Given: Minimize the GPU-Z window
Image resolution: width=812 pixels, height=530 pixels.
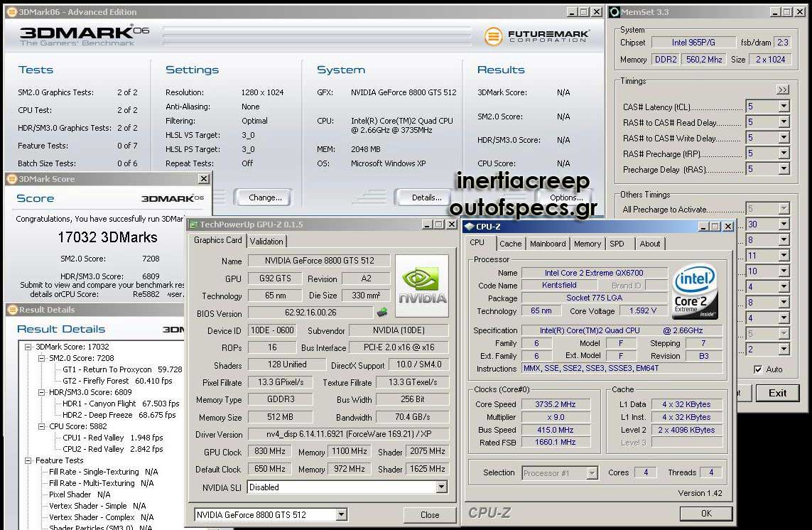Looking at the screenshot, I should click(428, 225).
